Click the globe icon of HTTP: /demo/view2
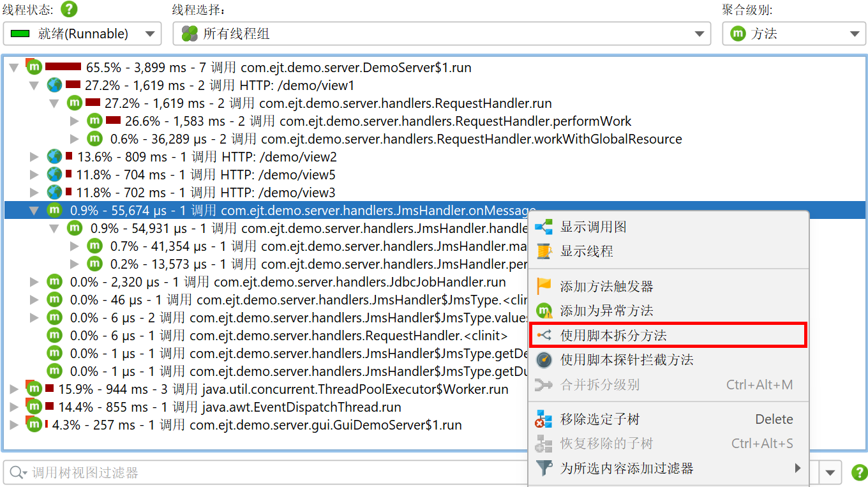868x487 pixels. click(54, 156)
